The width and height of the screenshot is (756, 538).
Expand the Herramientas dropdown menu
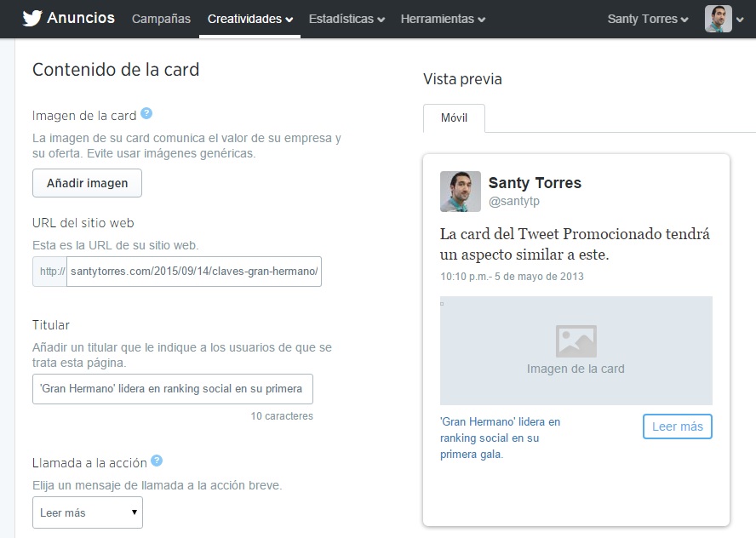[x=443, y=19]
